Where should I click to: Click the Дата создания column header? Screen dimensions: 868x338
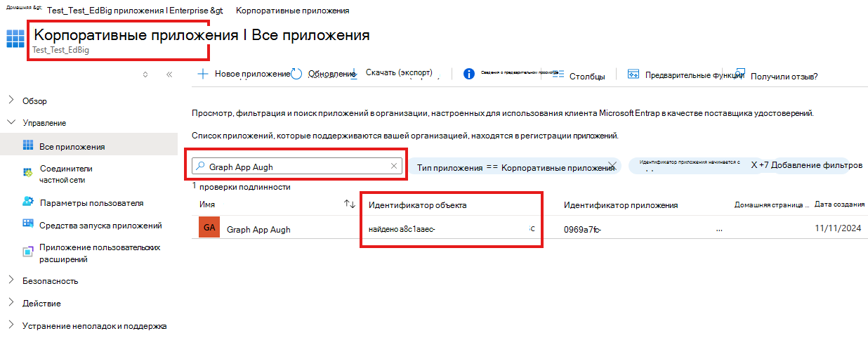[x=839, y=204]
